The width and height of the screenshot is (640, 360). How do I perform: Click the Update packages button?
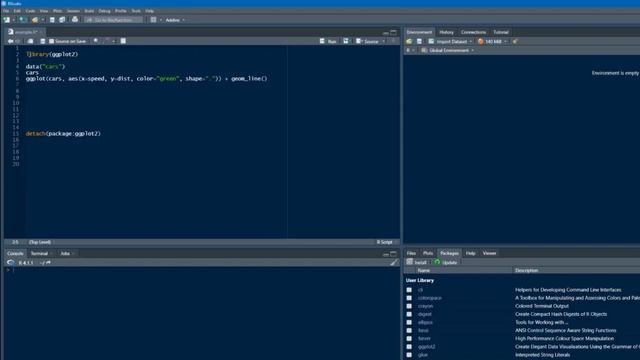coord(446,262)
